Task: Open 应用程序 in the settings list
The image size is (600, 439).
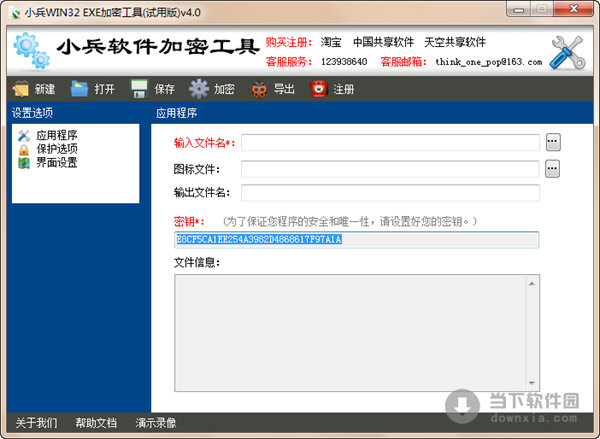Action: click(x=57, y=135)
